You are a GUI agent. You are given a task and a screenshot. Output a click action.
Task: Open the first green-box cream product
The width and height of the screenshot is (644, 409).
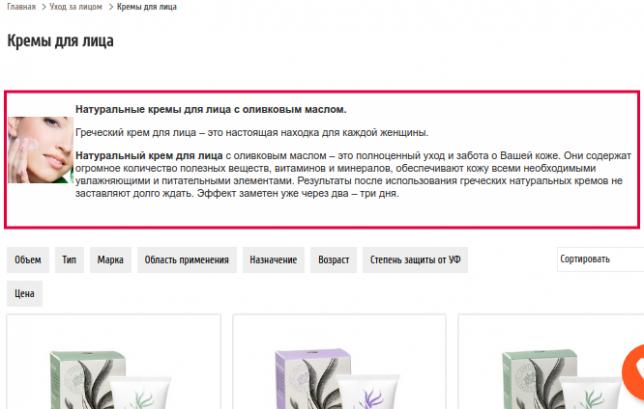pyautogui.click(x=114, y=361)
